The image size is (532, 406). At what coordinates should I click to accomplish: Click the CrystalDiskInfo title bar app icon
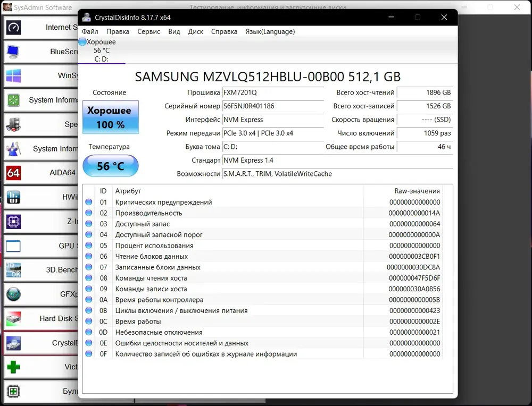coord(86,17)
